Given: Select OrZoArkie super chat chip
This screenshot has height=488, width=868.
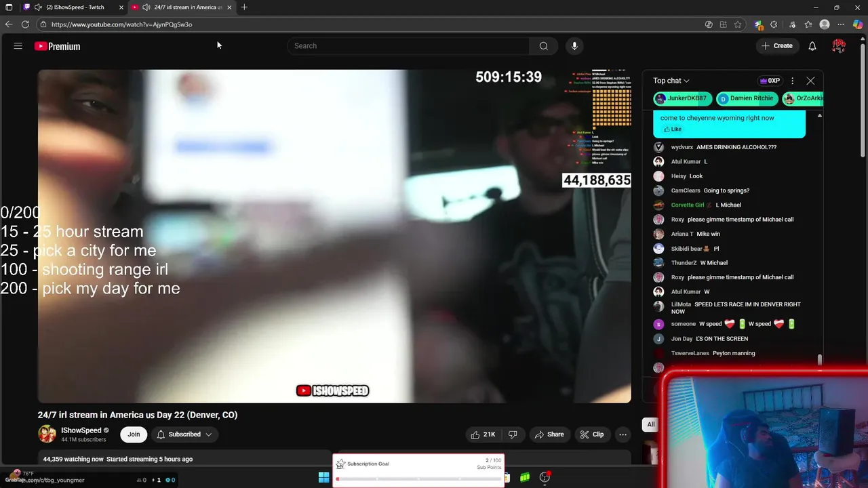Looking at the screenshot, I should tap(804, 98).
